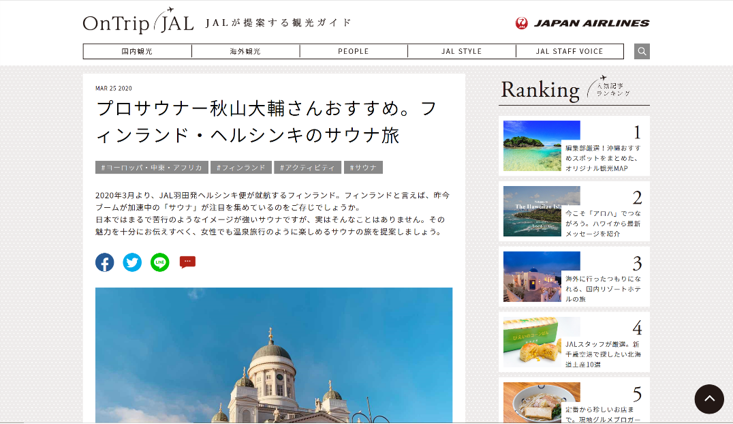This screenshot has width=733, height=424.
Task: Select the JAL STAFF VOICE menu item
Action: [x=569, y=51]
